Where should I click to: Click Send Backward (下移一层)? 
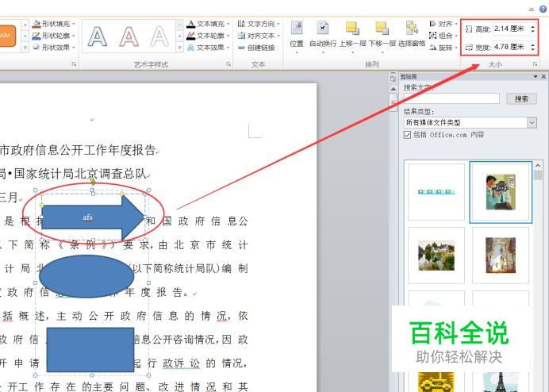(x=382, y=37)
